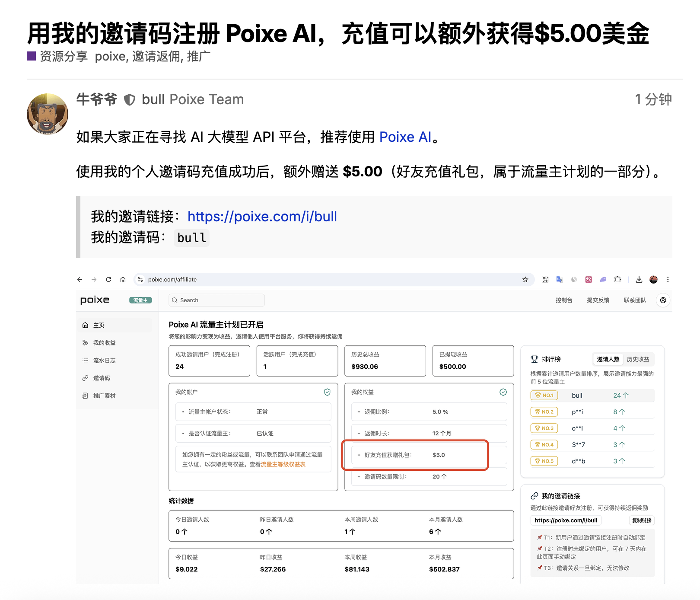Viewport: 700px width, 600px height.
Task: Click the 成功邀请用户 card showing 24
Action: click(209, 361)
